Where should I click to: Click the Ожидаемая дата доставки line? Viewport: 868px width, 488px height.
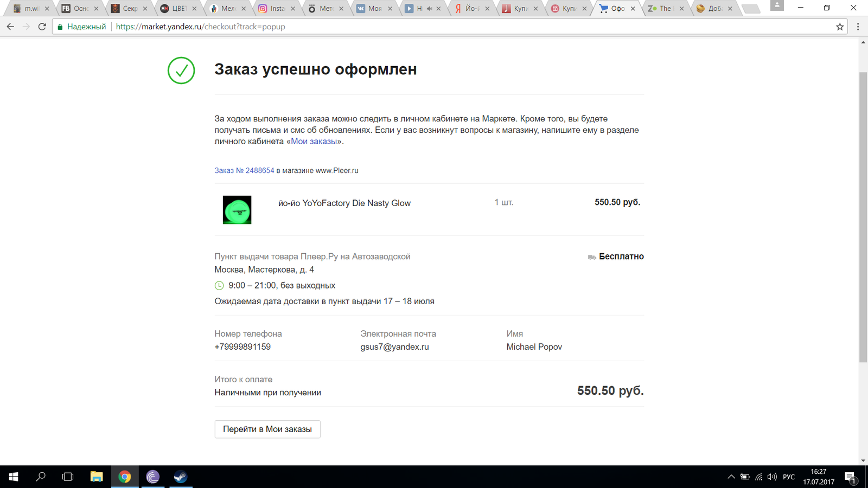pyautogui.click(x=324, y=301)
